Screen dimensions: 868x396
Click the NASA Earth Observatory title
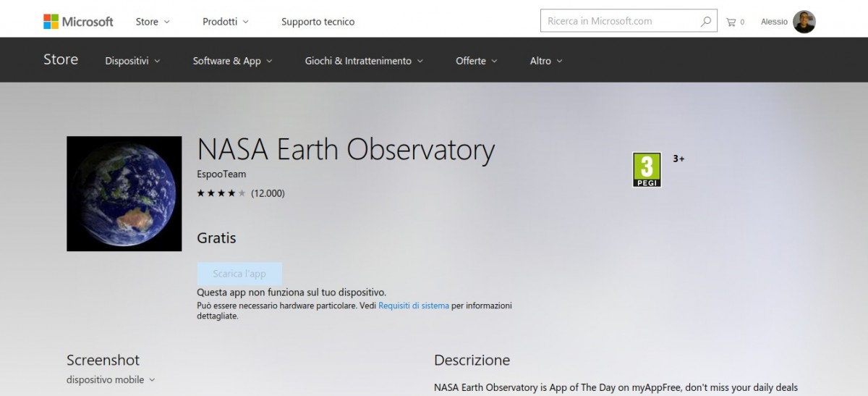[x=346, y=150]
